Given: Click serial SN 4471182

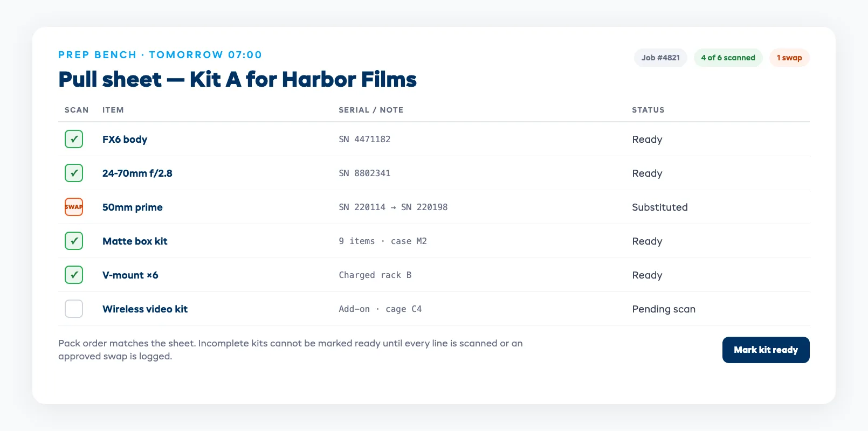Looking at the screenshot, I should (364, 139).
